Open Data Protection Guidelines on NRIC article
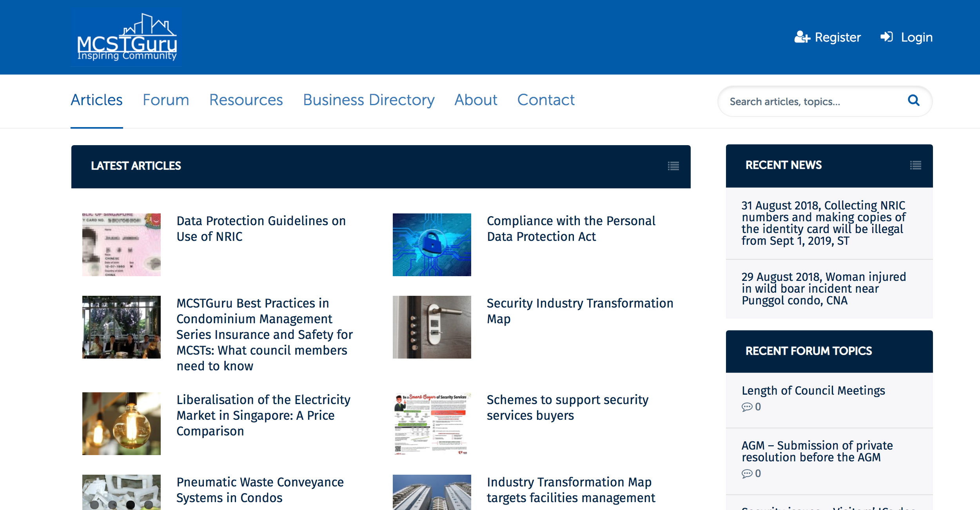This screenshot has width=980, height=510. click(261, 229)
